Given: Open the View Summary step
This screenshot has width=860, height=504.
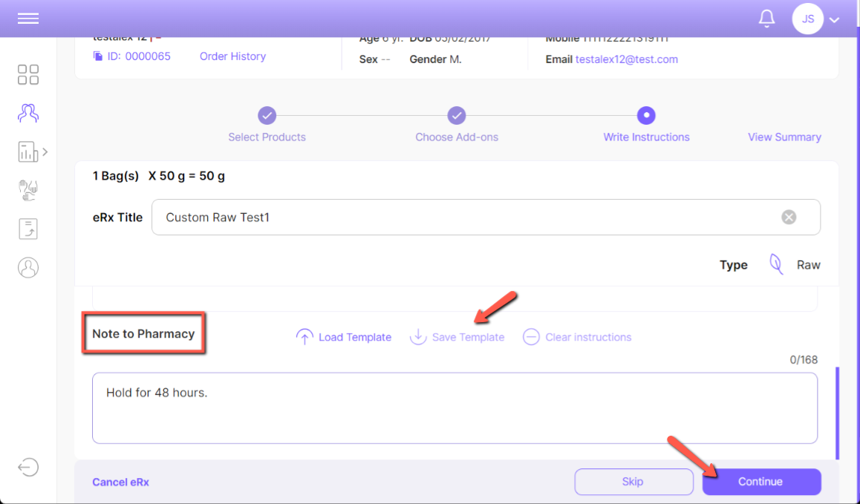Looking at the screenshot, I should [x=784, y=137].
